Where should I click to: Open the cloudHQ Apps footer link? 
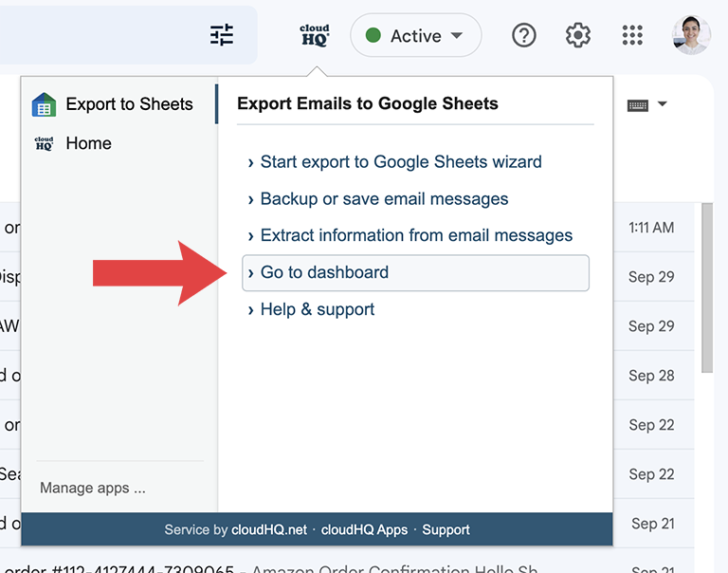[364, 529]
